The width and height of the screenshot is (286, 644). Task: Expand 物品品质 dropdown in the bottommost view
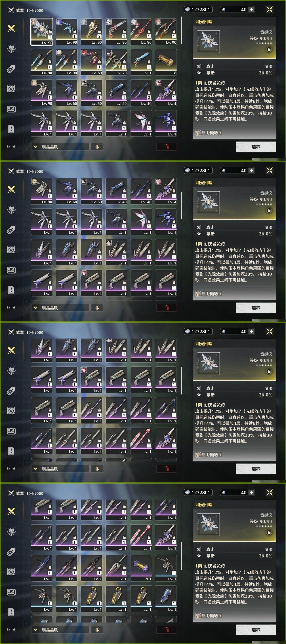pyautogui.click(x=60, y=630)
